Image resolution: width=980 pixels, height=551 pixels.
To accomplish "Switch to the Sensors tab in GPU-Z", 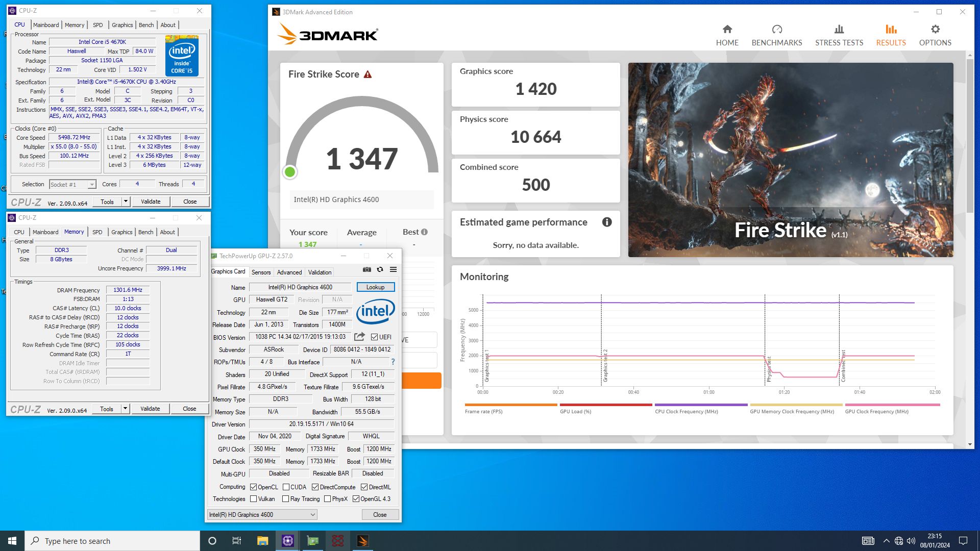I will 261,272.
